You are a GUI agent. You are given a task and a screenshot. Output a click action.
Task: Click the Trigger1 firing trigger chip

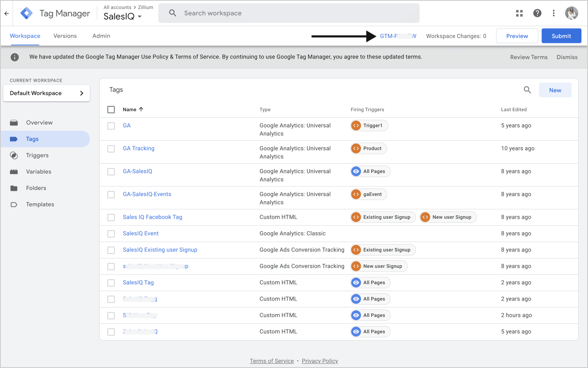(x=369, y=126)
